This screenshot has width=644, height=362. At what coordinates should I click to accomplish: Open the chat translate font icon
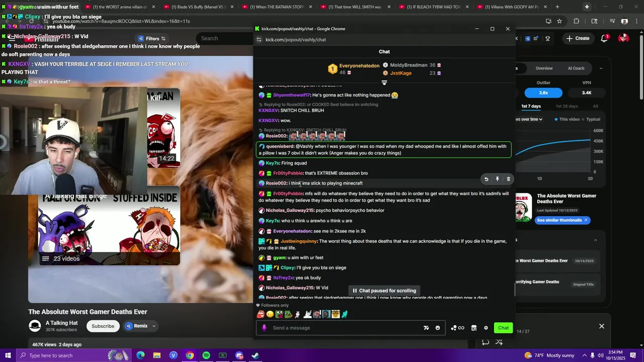[x=426, y=328]
